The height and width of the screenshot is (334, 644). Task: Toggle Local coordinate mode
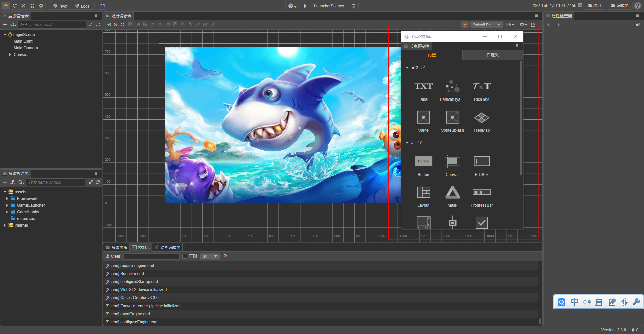tap(83, 6)
